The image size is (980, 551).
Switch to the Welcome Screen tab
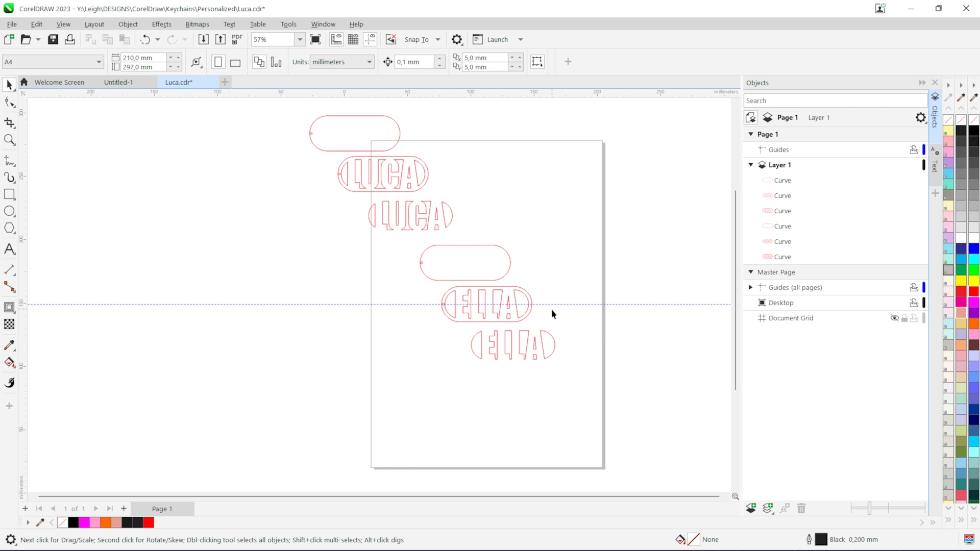click(x=59, y=82)
